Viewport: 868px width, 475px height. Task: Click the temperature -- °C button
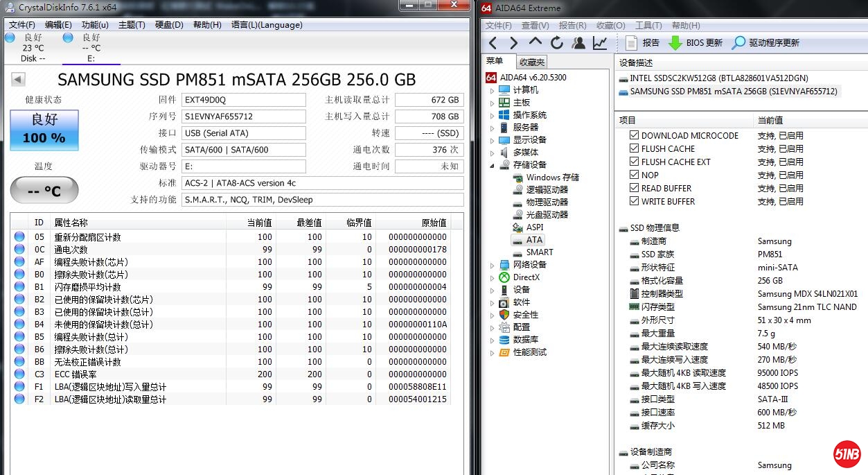[x=44, y=190]
